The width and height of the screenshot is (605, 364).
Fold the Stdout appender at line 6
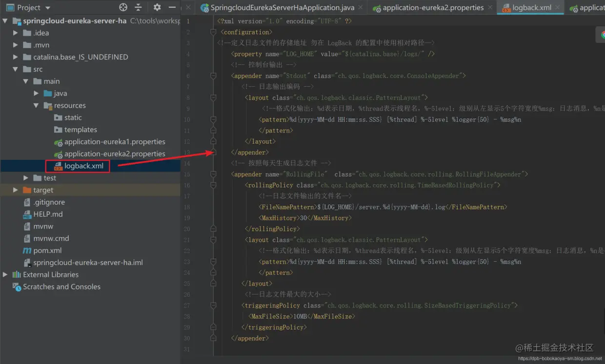point(213,76)
